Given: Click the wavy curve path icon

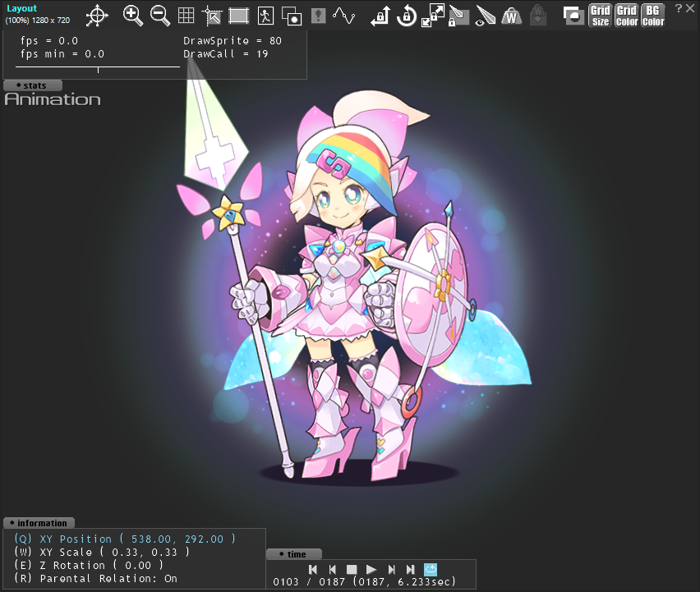Looking at the screenshot, I should (x=343, y=16).
